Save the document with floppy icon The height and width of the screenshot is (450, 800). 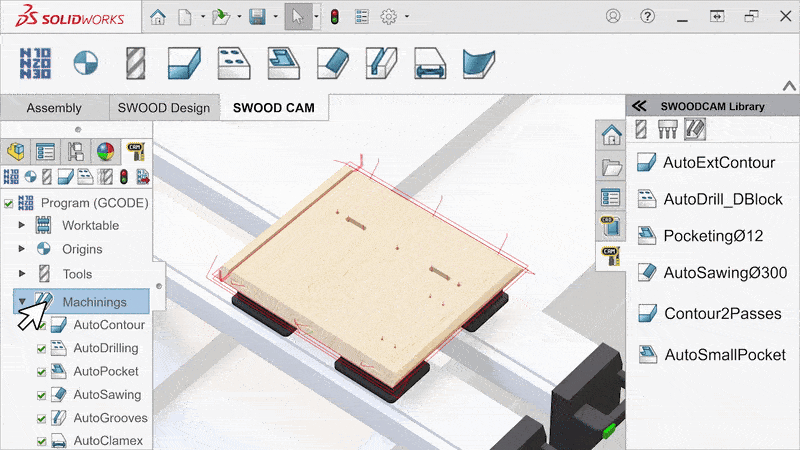pos(257,17)
